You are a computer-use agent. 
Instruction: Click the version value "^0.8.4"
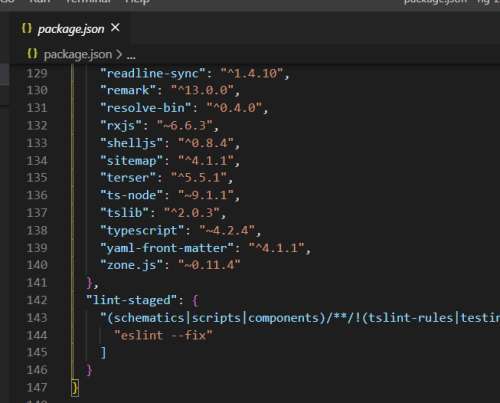point(206,143)
